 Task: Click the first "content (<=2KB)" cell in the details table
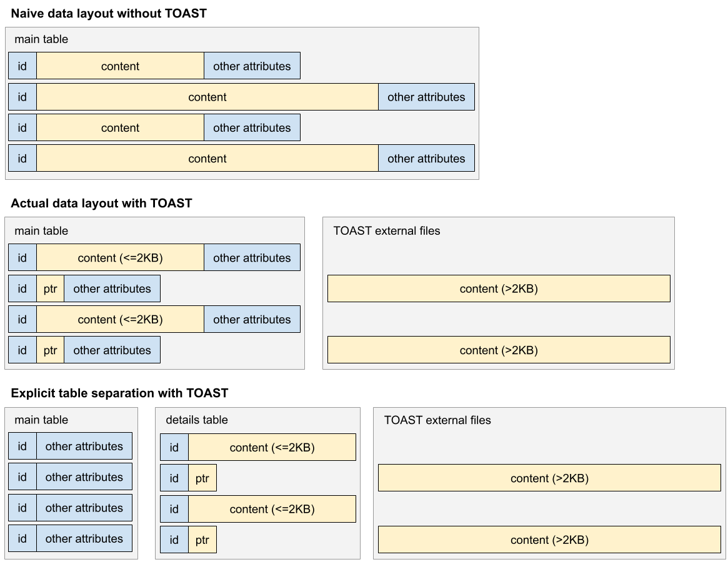click(272, 448)
